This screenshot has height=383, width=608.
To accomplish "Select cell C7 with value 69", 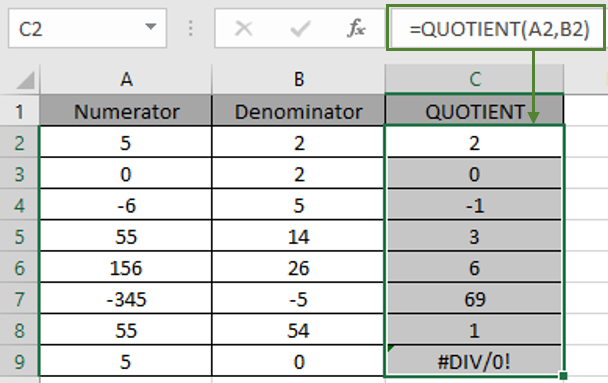I will [474, 299].
